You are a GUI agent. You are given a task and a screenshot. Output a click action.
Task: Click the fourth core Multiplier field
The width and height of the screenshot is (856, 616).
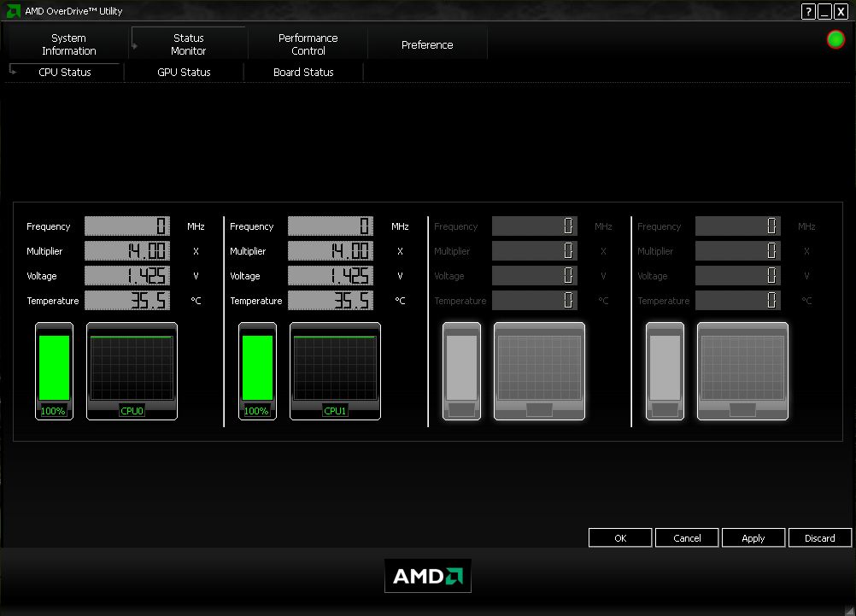pyautogui.click(x=738, y=250)
